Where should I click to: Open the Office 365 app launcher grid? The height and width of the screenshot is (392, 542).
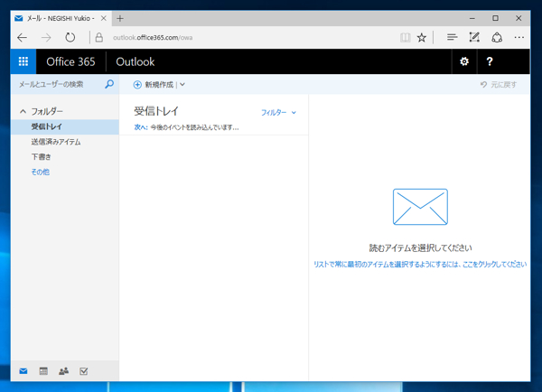23,61
